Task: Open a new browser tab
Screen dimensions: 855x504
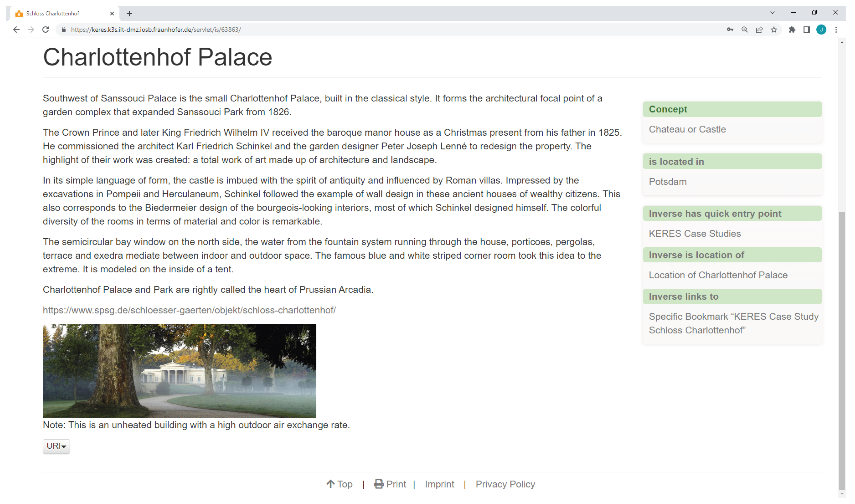Action: tap(129, 14)
